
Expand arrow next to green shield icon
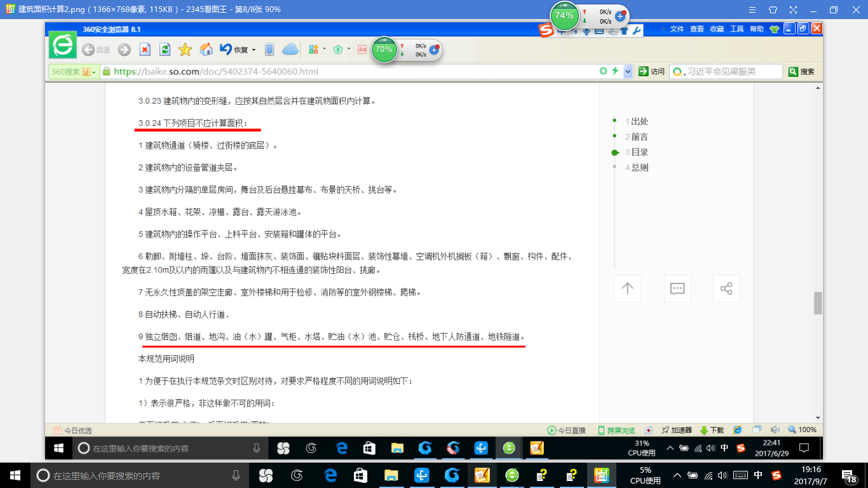tap(349, 50)
